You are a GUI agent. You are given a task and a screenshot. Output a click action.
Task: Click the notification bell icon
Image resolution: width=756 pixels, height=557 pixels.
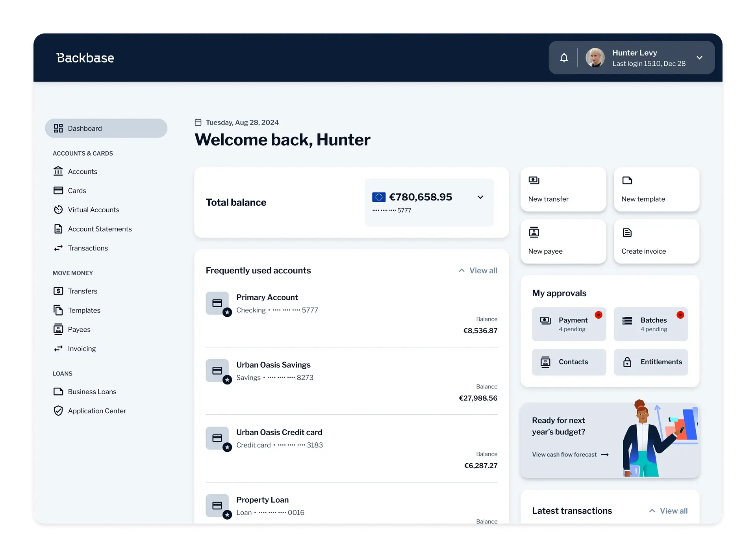pyautogui.click(x=564, y=58)
